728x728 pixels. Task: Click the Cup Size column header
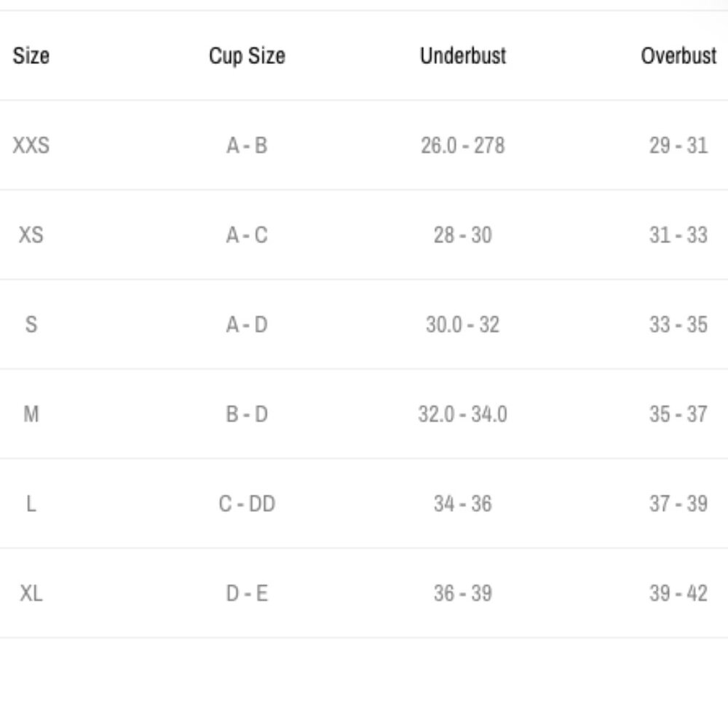click(247, 56)
